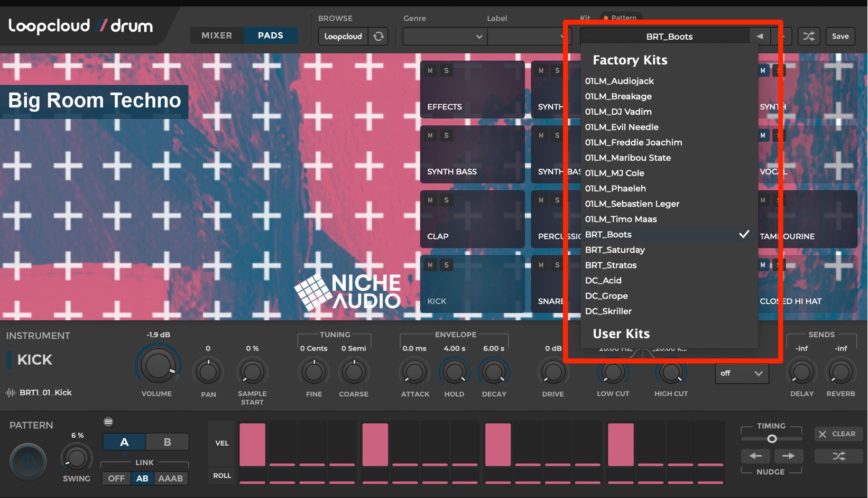Click the BRT1_01_Kick waveform sample icon

(11, 393)
